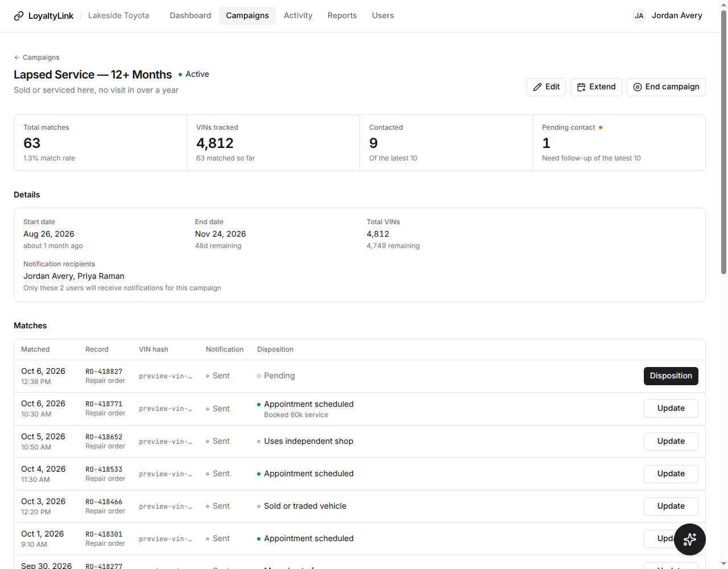Click the Notification column header
The image size is (728, 569).
(225, 349)
